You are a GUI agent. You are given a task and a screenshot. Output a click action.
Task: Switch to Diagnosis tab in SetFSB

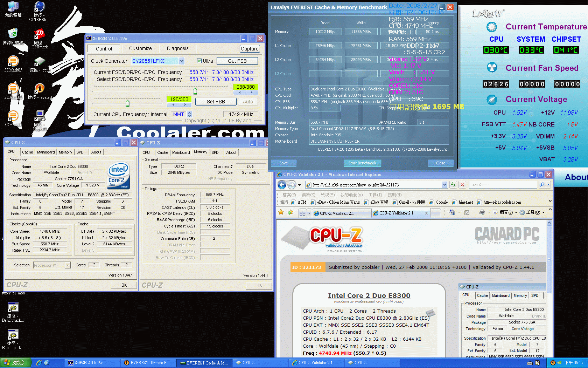[x=177, y=49]
